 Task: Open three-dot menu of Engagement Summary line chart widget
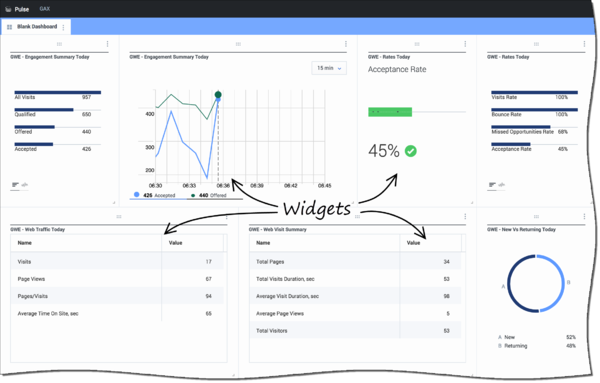click(x=346, y=44)
